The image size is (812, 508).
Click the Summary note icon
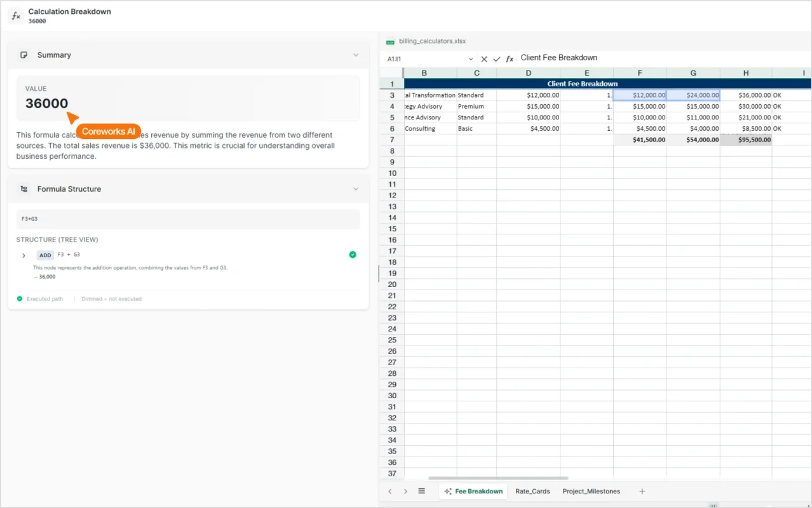click(x=24, y=55)
